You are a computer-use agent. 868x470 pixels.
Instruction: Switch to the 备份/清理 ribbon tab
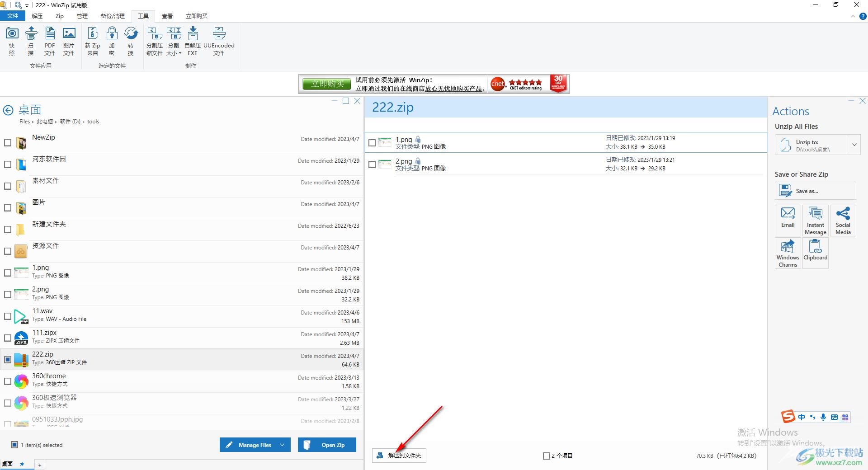(x=113, y=16)
